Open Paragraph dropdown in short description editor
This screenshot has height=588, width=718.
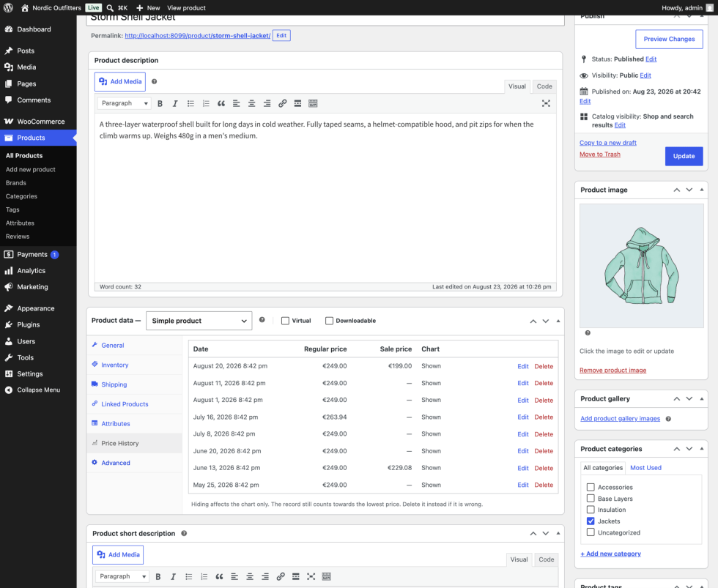[122, 576]
